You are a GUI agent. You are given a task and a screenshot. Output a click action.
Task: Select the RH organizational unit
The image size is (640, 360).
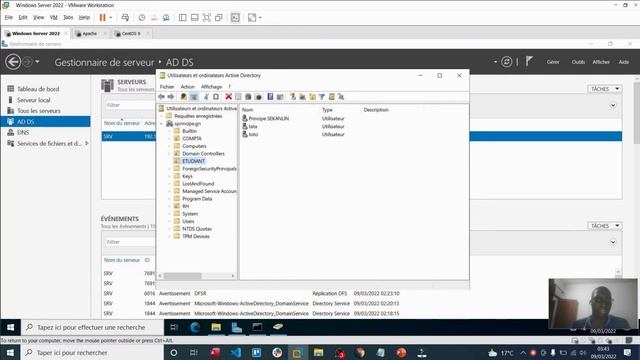pyautogui.click(x=185, y=206)
